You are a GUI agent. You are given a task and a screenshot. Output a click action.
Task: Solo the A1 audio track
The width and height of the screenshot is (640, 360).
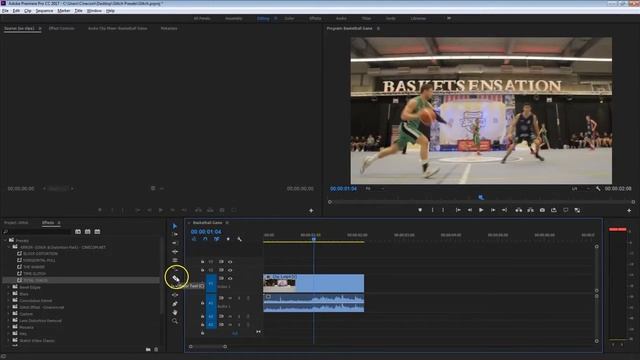[x=239, y=298]
